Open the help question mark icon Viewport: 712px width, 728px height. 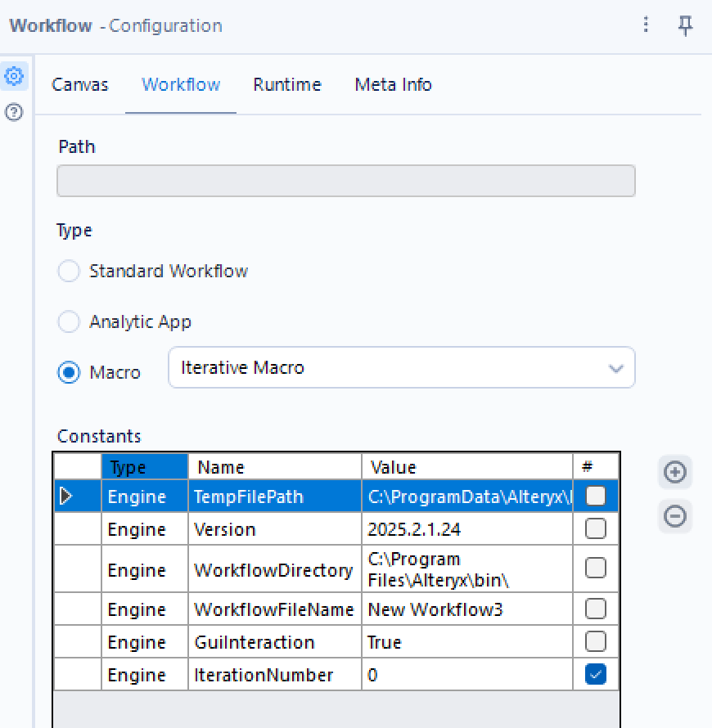click(x=14, y=112)
